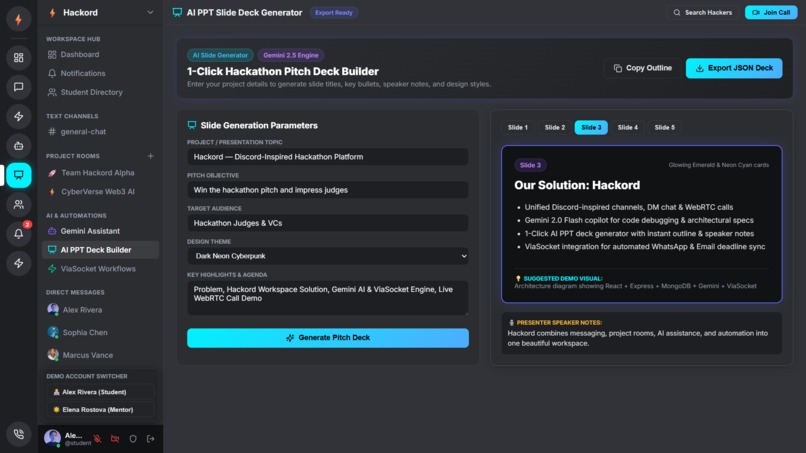Screen dimensions: 806x453
Task: Click the Export Ready badge
Action: 334,13
